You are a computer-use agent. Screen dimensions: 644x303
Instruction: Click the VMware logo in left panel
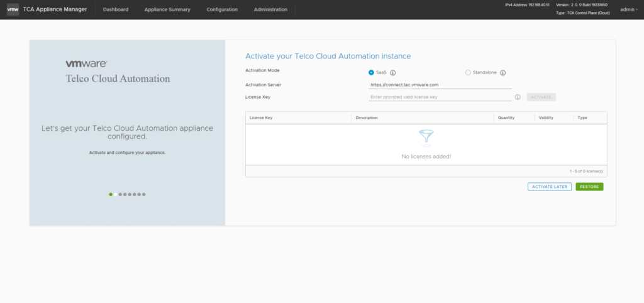[86, 64]
